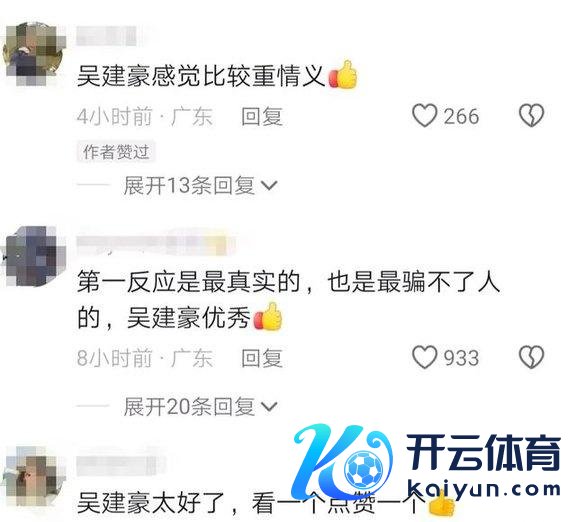Viewport: 576px width, 522px height.
Task: Reply to the 第一反应是最真实的 comment
Action: (x=262, y=358)
